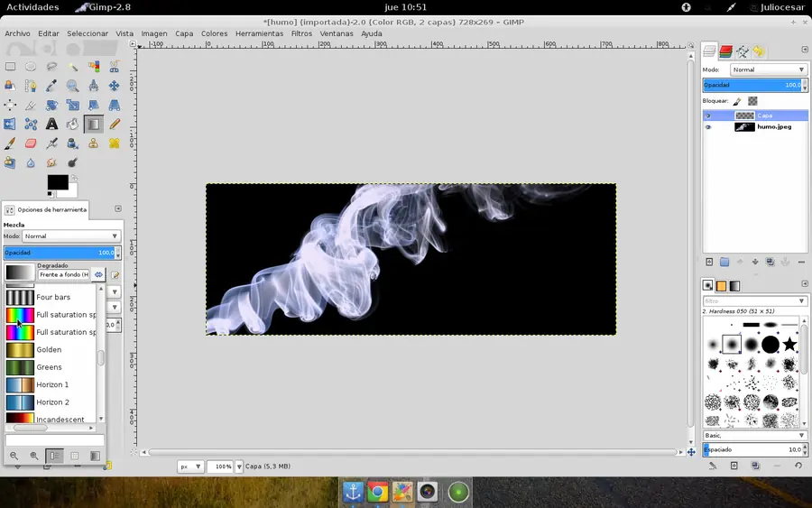Activate the Bucket Fill tool
Viewport: 812px width, 508px height.
click(72, 125)
